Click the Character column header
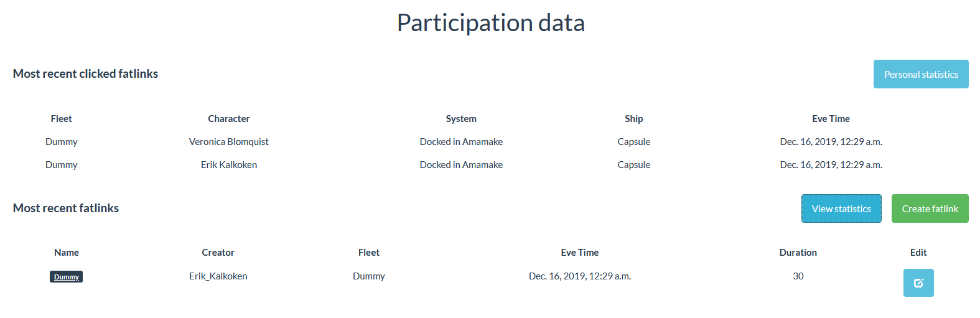 (x=228, y=119)
